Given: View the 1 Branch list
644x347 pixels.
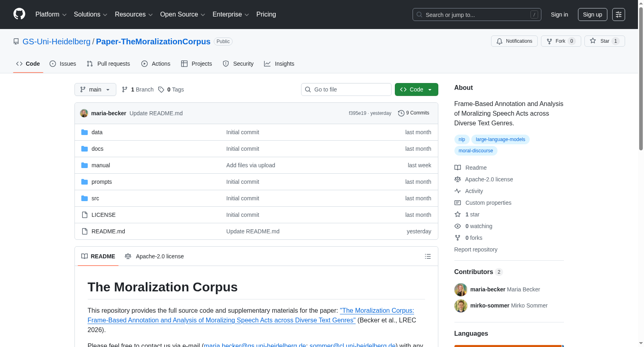Looking at the screenshot, I should [x=138, y=89].
